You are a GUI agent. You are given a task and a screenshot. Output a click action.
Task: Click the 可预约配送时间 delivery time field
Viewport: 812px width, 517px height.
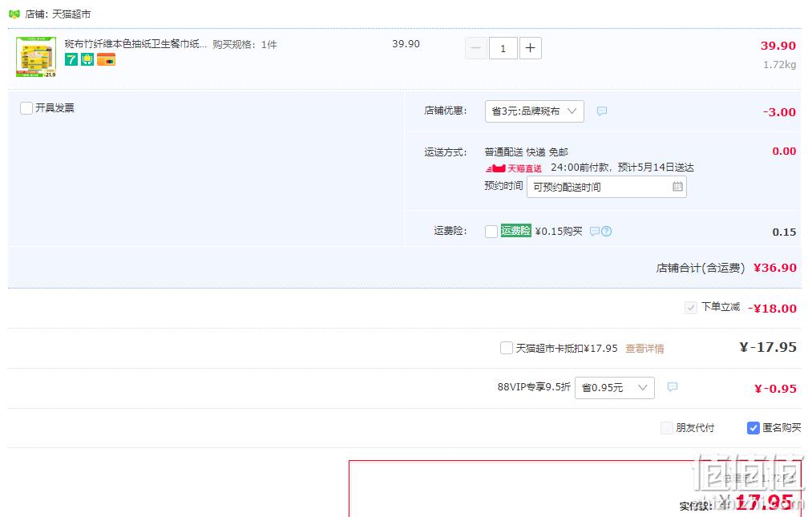point(607,187)
